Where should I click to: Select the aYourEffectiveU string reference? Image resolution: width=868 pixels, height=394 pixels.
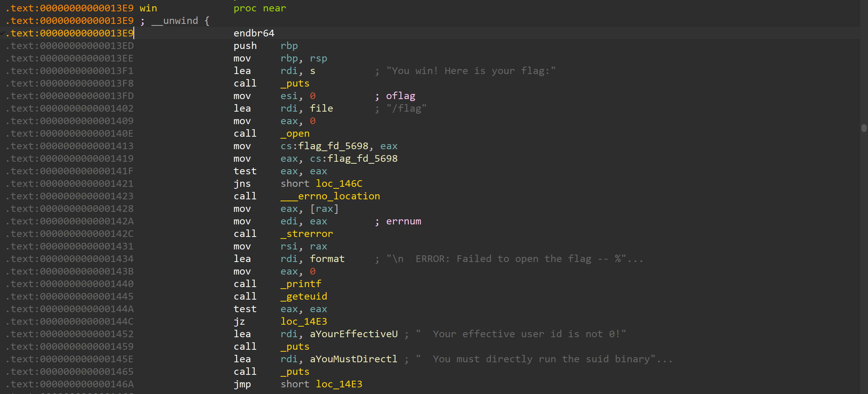[354, 334]
